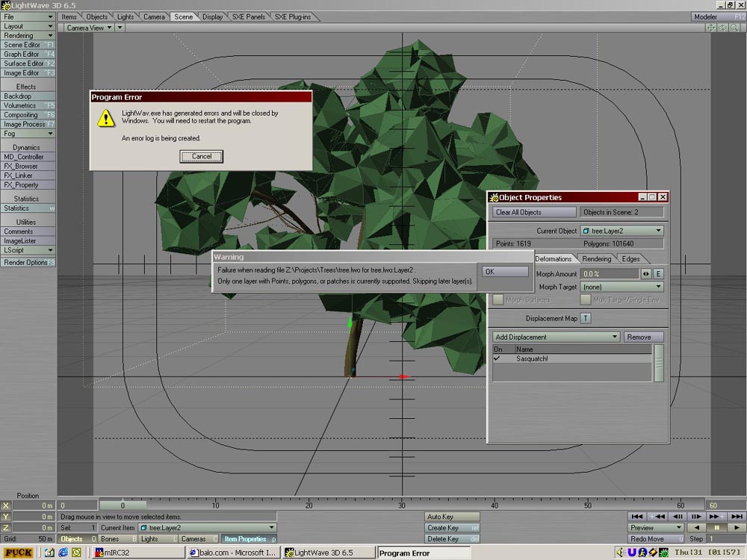The width and height of the screenshot is (747, 560).
Task: Switch to the Lights top tab
Action: [x=125, y=16]
